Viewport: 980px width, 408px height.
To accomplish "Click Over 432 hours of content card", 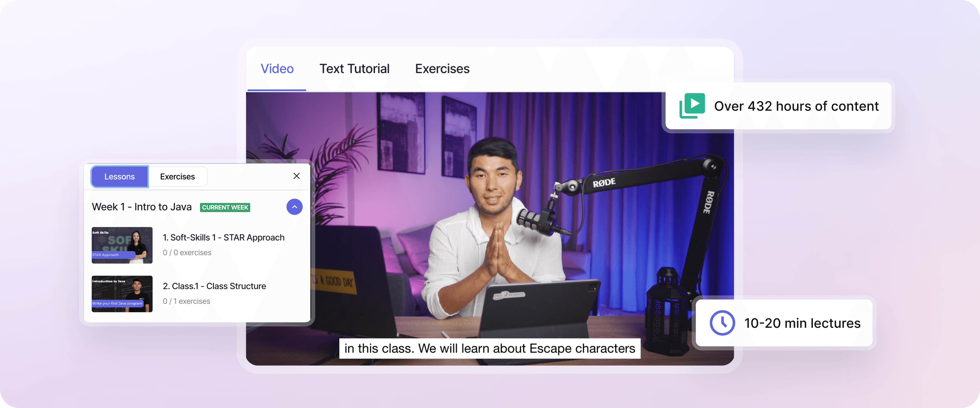I will click(796, 106).
